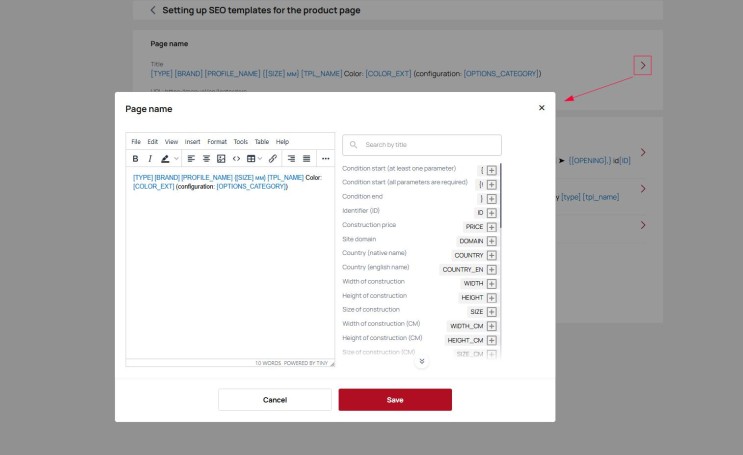743x455 pixels.
Task: Apply italic formatting to text
Action: [150, 158]
